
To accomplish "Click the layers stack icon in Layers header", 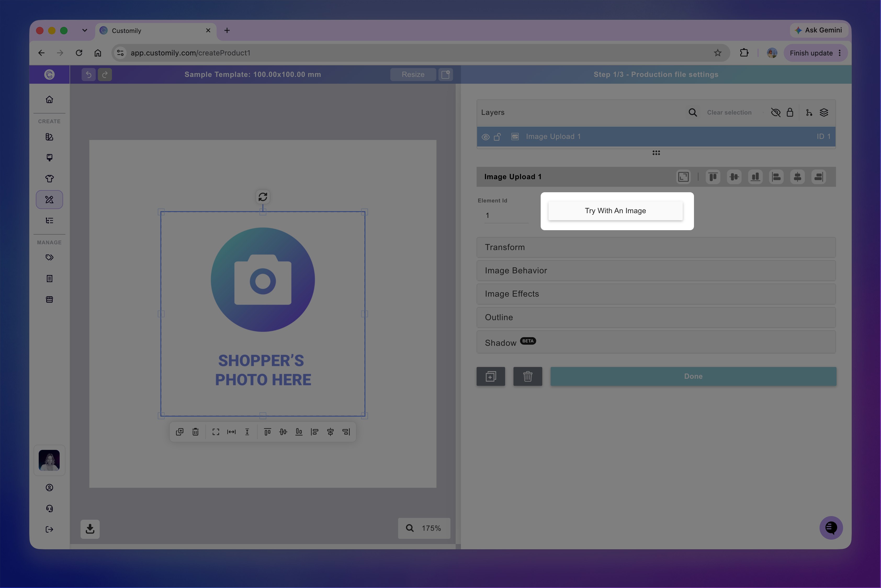I will click(824, 112).
